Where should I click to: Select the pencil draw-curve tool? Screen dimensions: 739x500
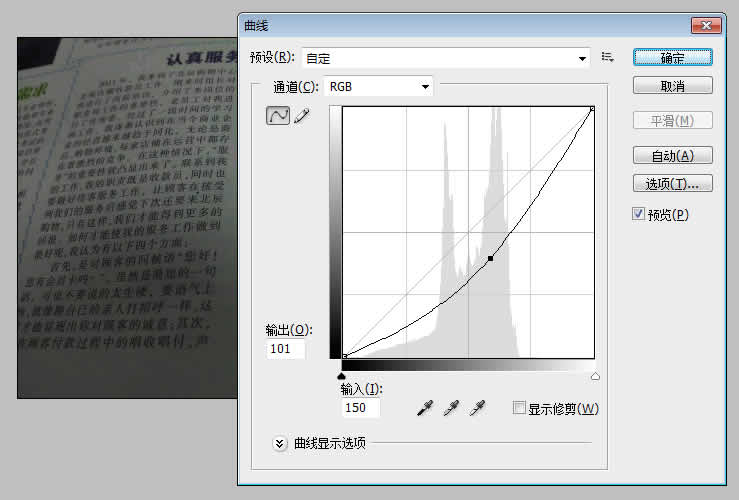coord(301,116)
